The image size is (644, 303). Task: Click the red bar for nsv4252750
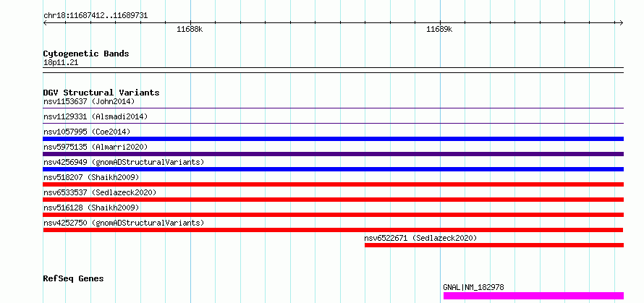tap(333, 230)
